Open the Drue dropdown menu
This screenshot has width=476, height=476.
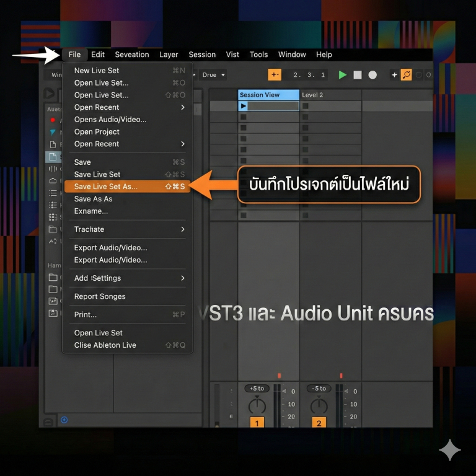213,74
